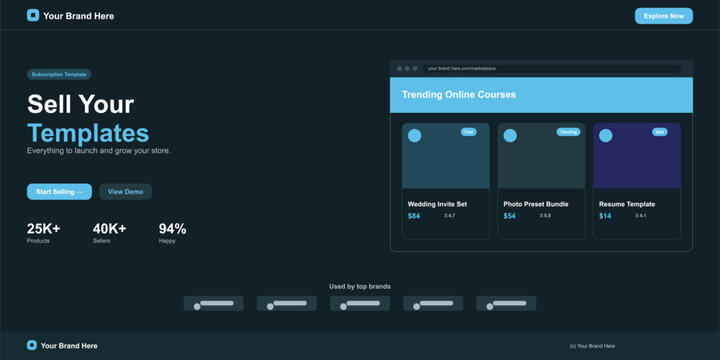Click the Trending Online Courses heading
This screenshot has height=360, width=720.
[459, 95]
